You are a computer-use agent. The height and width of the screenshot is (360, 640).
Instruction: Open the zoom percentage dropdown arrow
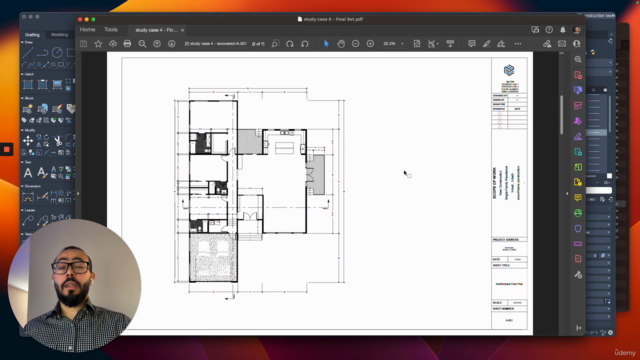click(402, 44)
